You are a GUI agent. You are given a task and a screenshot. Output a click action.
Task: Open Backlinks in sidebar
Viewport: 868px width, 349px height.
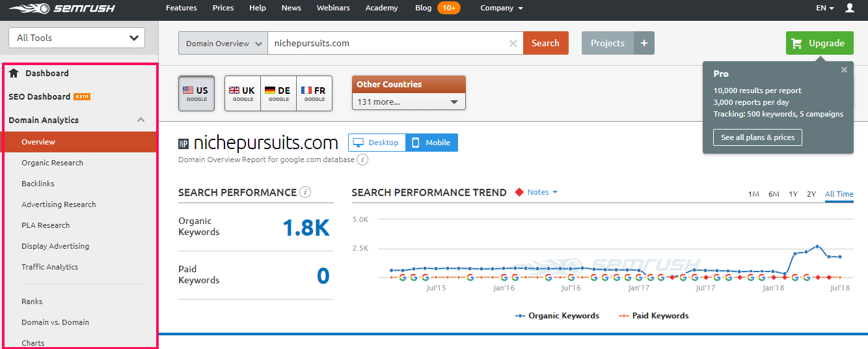[x=38, y=184]
